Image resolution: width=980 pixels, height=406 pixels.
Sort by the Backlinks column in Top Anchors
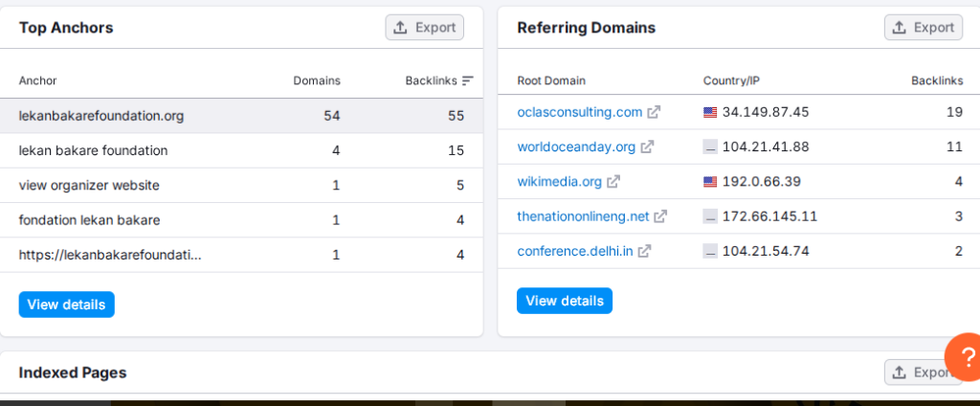[x=432, y=80]
